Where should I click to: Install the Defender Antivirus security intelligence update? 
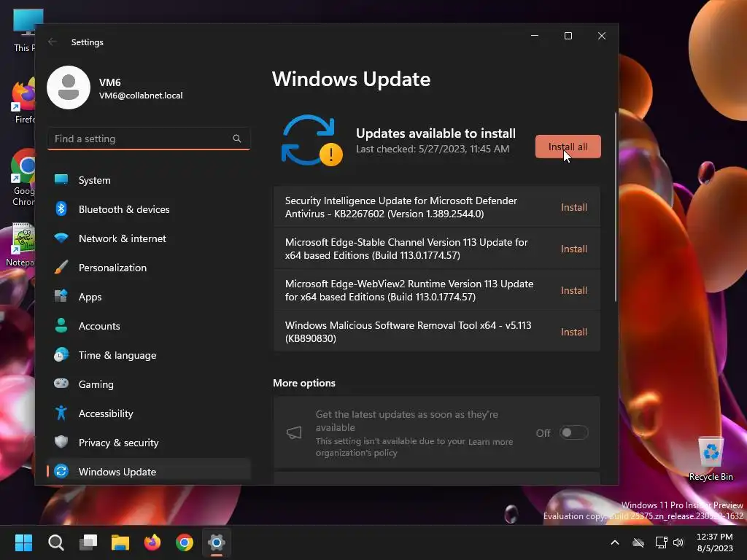pyautogui.click(x=573, y=207)
